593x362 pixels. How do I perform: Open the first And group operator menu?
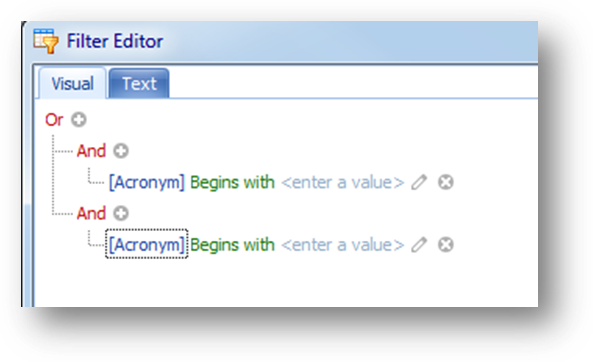[x=91, y=151]
